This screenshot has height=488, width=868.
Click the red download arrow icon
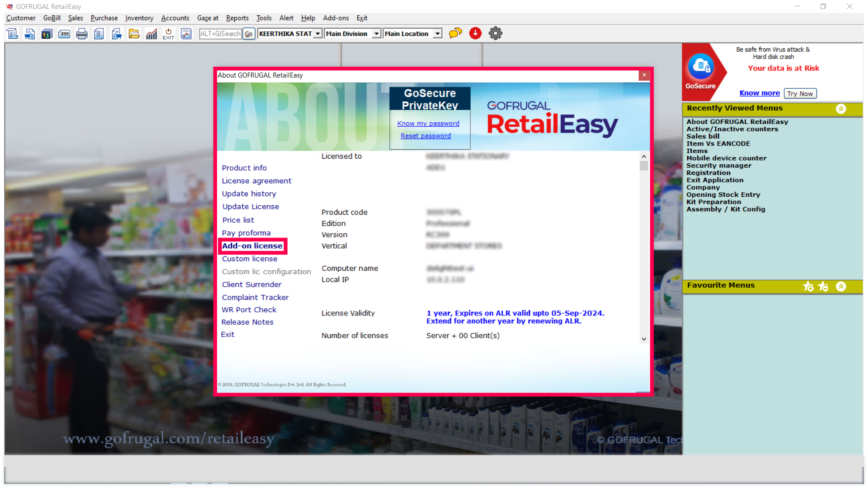[475, 33]
